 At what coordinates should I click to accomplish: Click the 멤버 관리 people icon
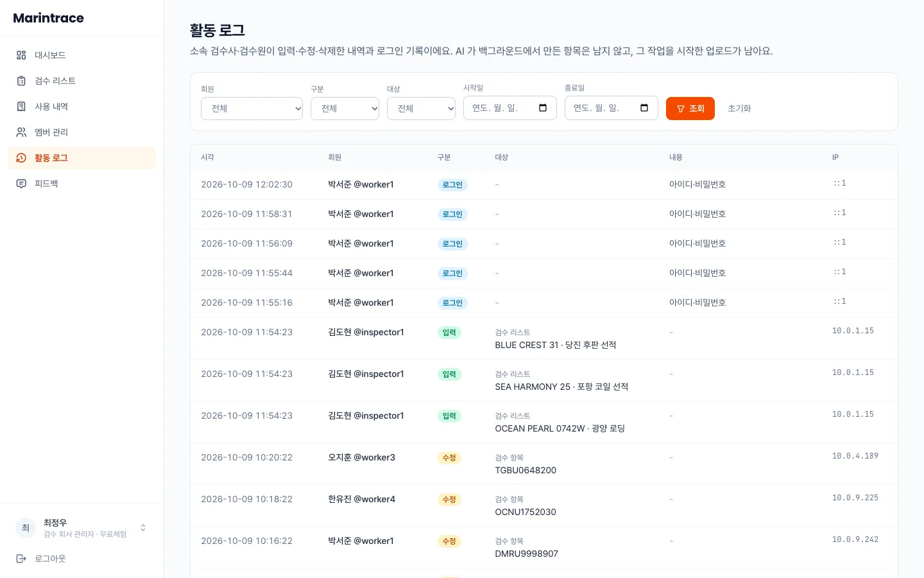21,132
